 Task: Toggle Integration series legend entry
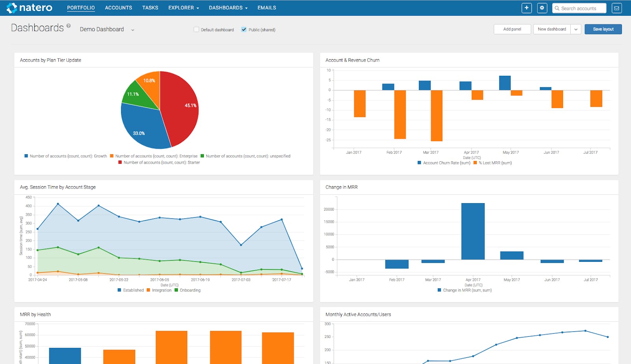[159, 290]
